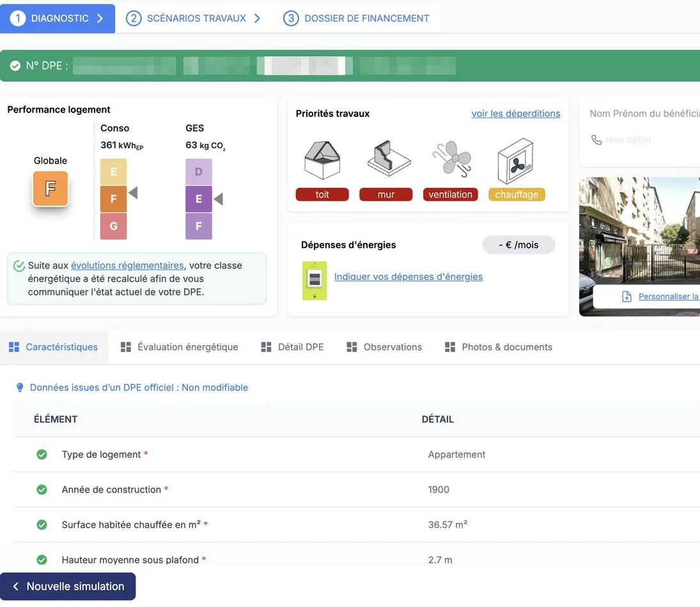Open the Diagnostic step
The width and height of the screenshot is (700, 607).
click(58, 19)
